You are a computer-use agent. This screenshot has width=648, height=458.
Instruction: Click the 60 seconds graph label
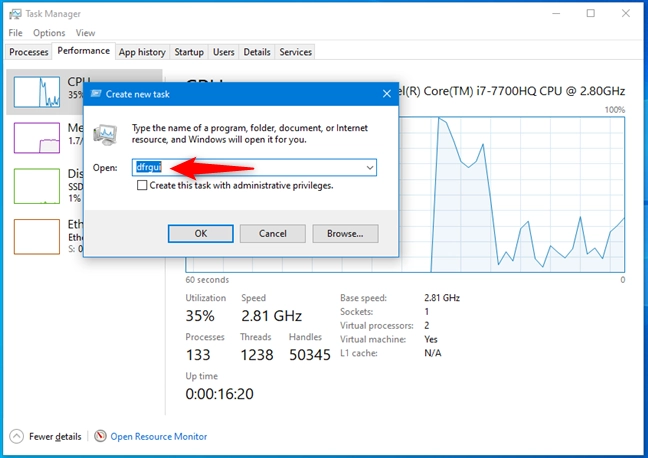point(207,280)
